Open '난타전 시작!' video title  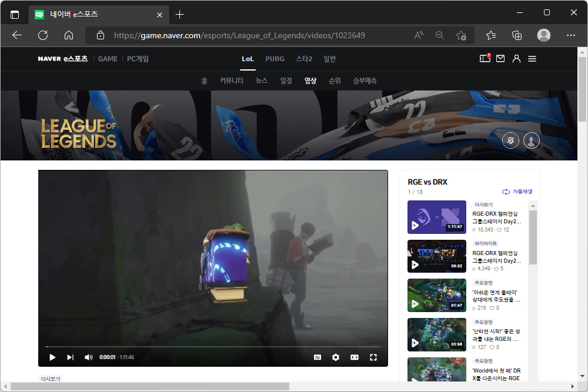[x=496, y=335]
